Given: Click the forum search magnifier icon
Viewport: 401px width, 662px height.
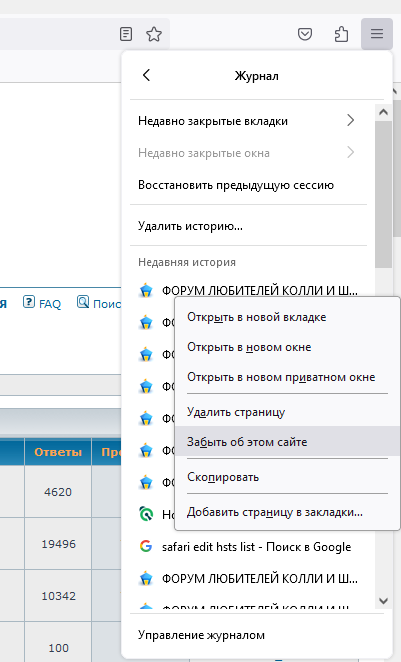Looking at the screenshot, I should [83, 302].
